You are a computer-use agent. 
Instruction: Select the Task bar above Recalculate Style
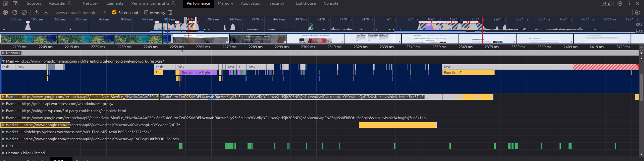click(x=197, y=67)
